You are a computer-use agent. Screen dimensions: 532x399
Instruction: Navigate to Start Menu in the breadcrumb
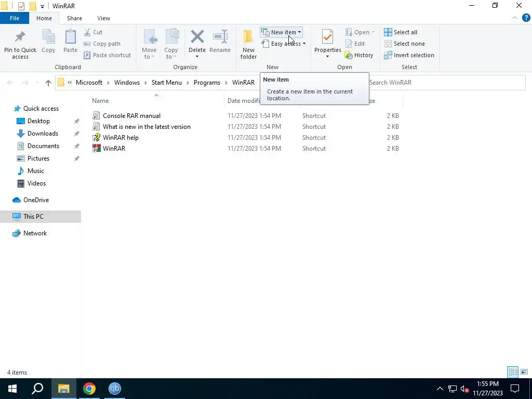(167, 83)
